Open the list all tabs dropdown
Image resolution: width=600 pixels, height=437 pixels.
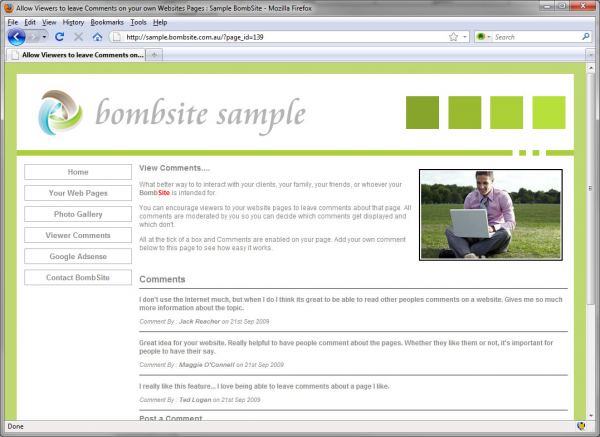(590, 55)
